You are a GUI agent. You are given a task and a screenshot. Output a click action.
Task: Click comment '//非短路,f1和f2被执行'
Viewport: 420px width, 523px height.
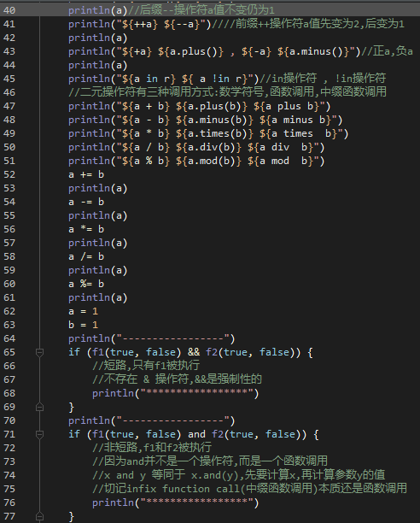[x=152, y=448]
